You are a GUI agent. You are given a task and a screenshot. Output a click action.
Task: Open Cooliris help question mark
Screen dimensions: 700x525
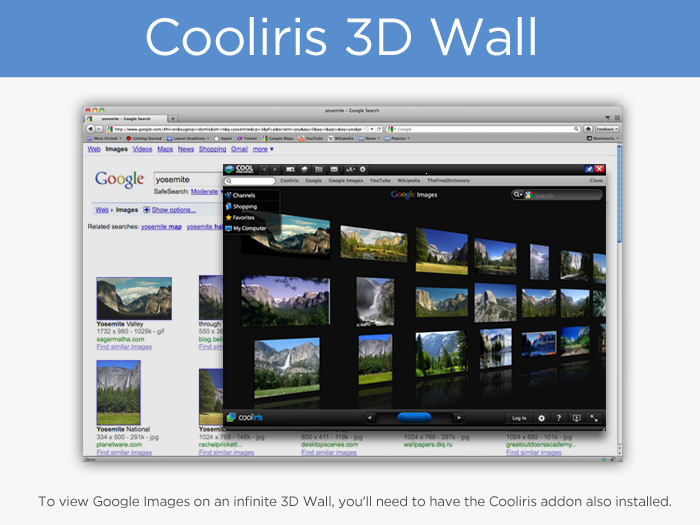pos(558,418)
